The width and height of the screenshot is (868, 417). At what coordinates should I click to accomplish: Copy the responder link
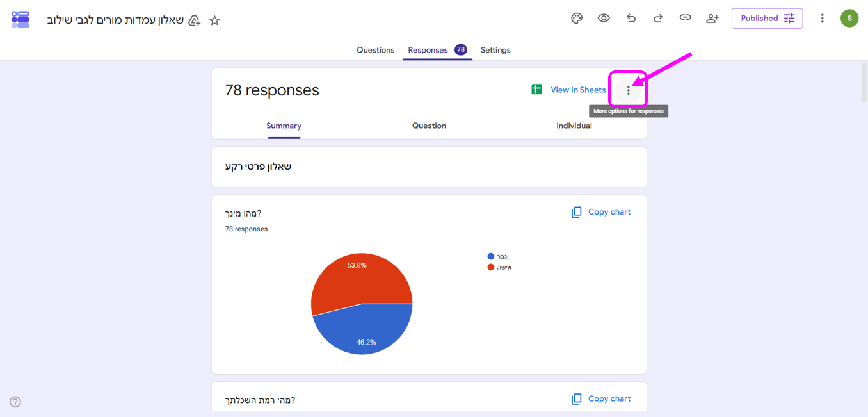tap(685, 18)
